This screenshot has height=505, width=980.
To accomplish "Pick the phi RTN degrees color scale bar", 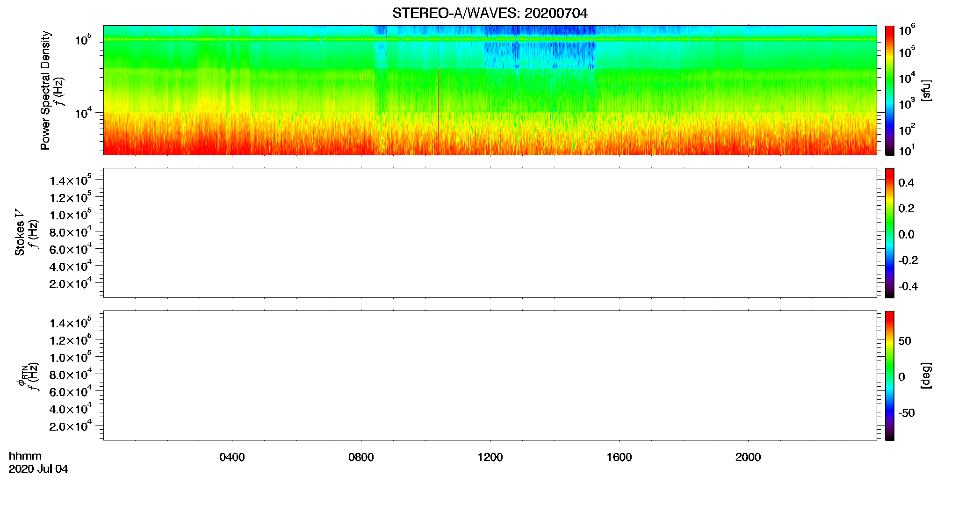I will point(889,375).
